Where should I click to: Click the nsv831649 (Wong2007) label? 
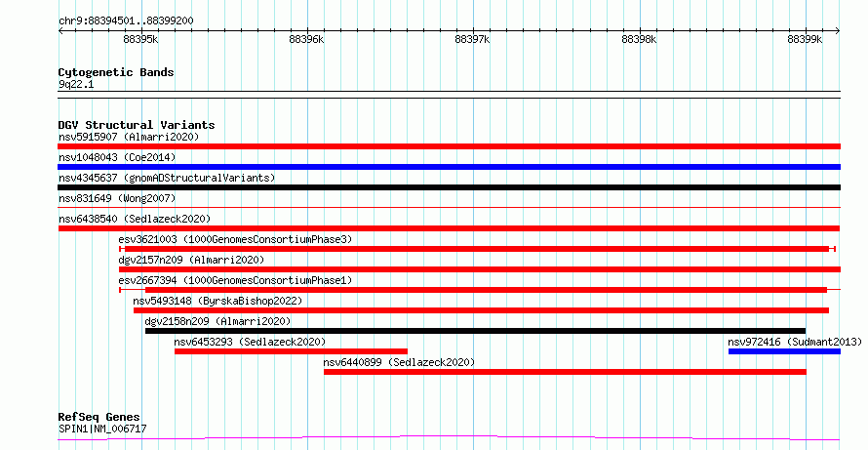tap(117, 198)
